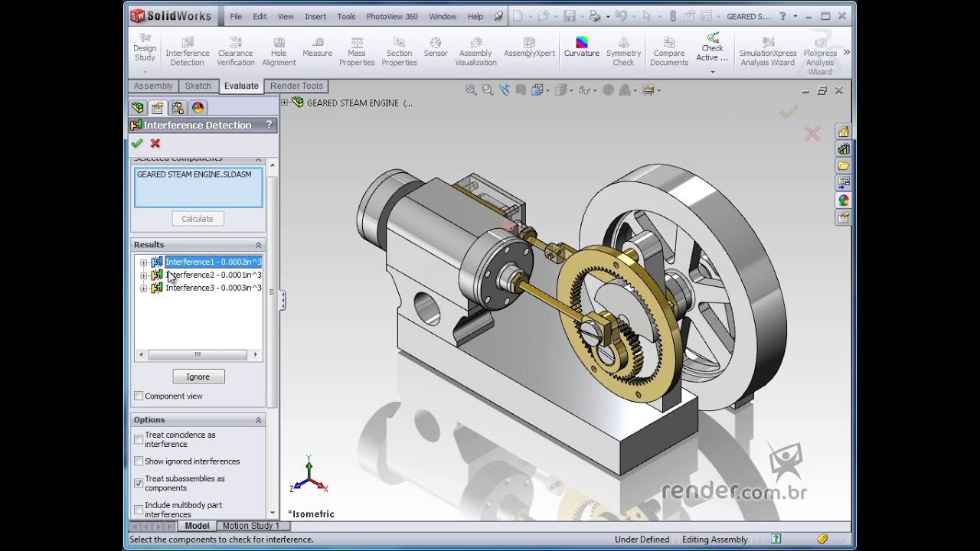Viewport: 980px width, 551px height.
Task: Click Zoom to Fit in view toolbar
Action: tap(472, 90)
